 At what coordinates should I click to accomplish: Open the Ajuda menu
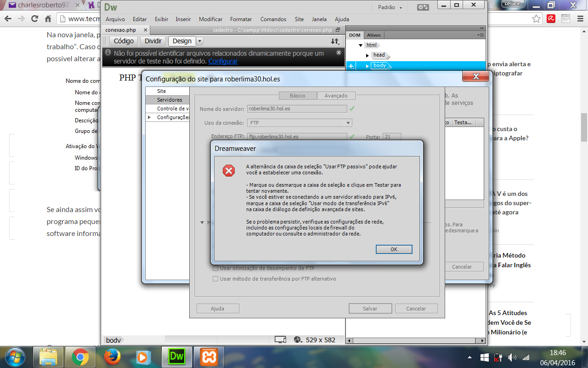pyautogui.click(x=342, y=19)
